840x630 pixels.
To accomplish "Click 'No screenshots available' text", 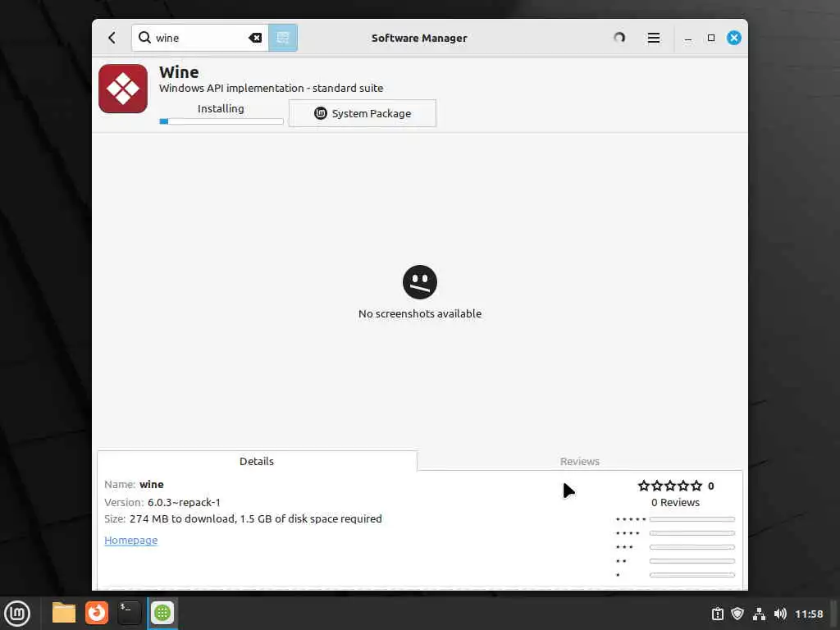I will pyautogui.click(x=420, y=314).
